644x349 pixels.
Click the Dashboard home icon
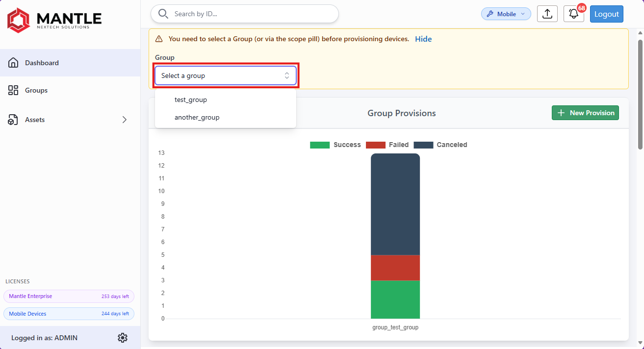point(13,63)
